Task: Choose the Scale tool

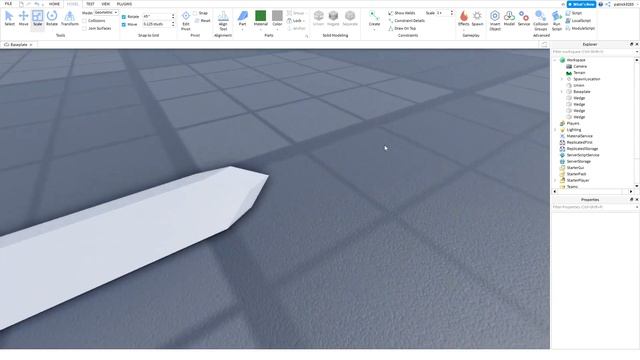Action: pyautogui.click(x=37, y=18)
